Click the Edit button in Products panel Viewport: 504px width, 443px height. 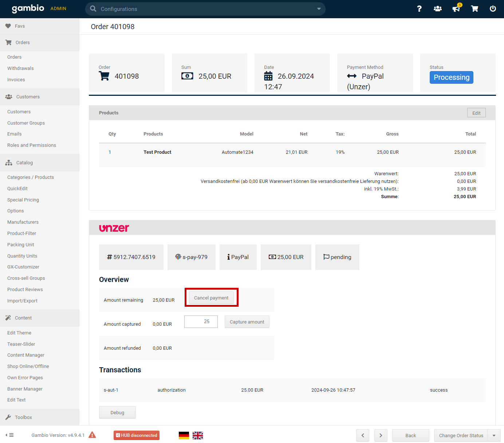pos(476,113)
